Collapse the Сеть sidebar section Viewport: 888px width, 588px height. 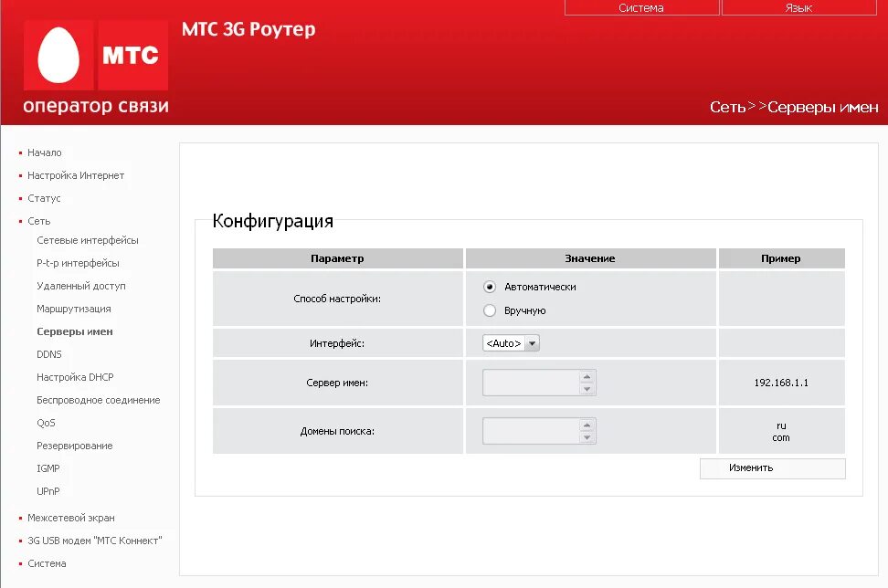click(38, 221)
